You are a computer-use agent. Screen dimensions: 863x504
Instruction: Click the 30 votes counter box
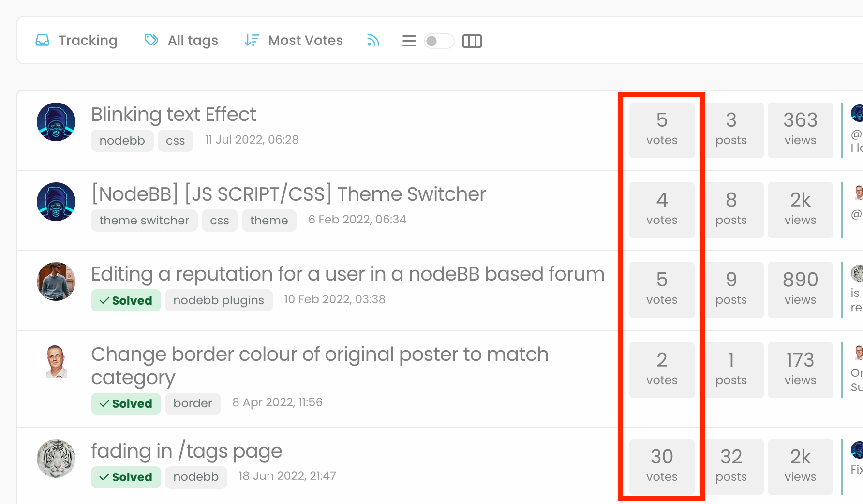pyautogui.click(x=661, y=466)
